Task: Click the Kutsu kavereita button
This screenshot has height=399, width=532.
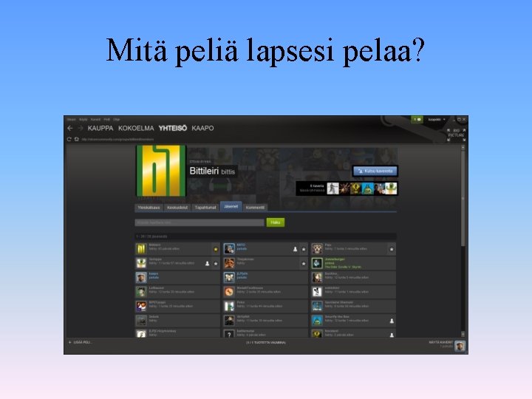Action: (375, 171)
